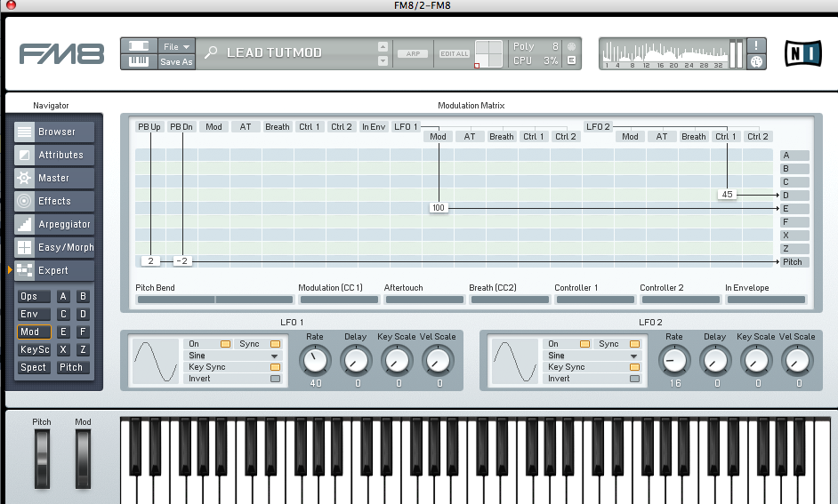Click the PB Dn value -2 cell

pos(182,261)
